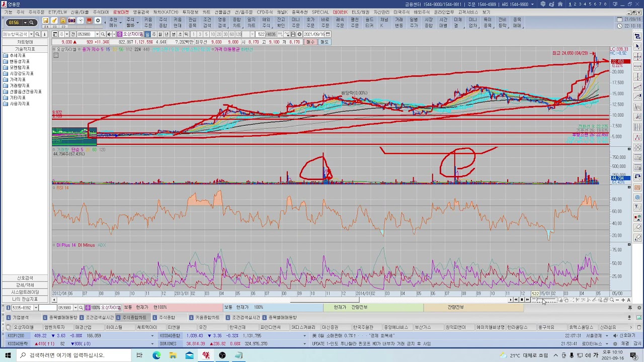Open 영웅검색 menu
The image size is (644, 362).
(x=141, y=12)
